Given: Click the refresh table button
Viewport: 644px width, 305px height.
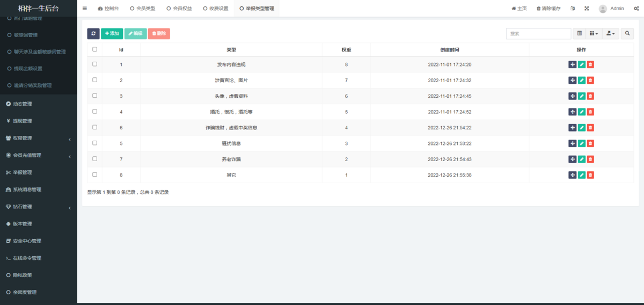Looking at the screenshot, I should (x=93, y=34).
